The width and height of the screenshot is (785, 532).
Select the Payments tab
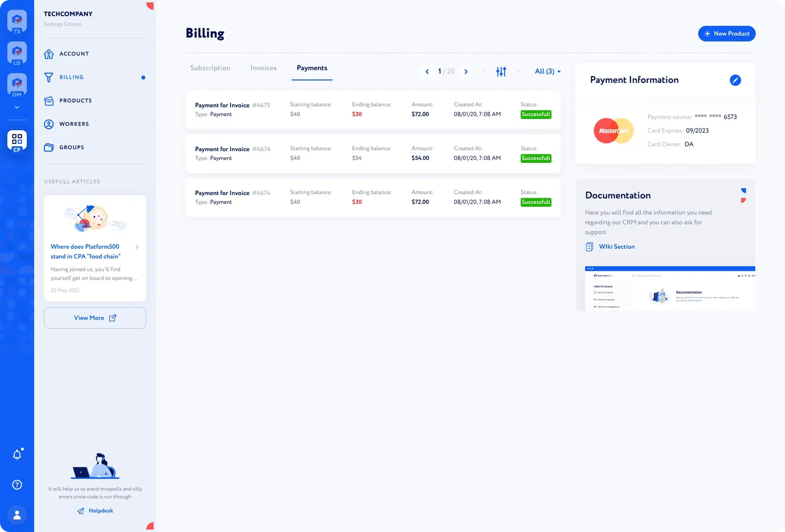[312, 68]
